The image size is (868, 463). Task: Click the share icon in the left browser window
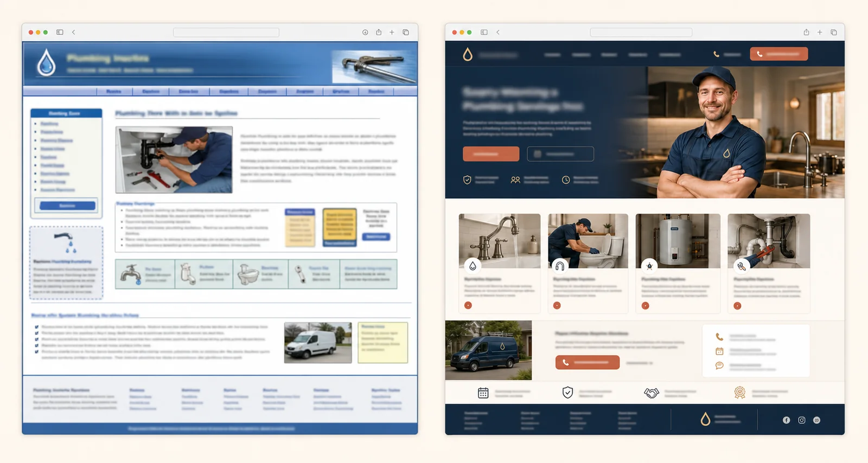point(379,32)
